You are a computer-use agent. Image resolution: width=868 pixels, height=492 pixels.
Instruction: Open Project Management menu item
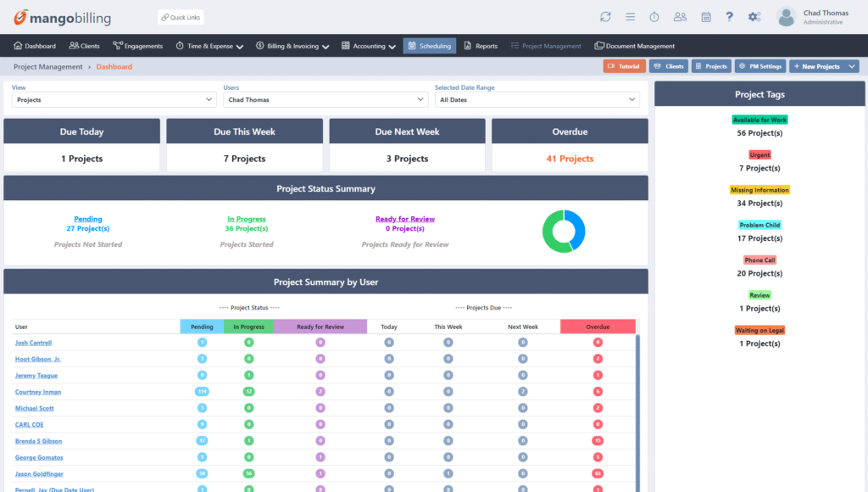click(546, 46)
